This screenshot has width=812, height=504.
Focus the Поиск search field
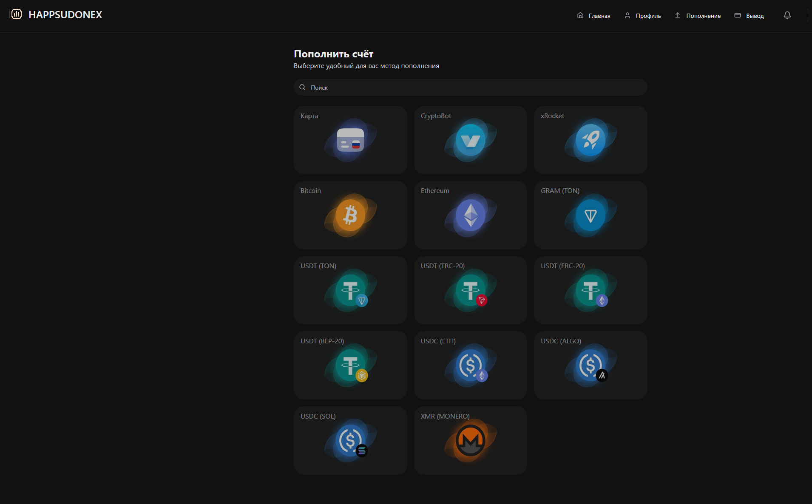471,87
